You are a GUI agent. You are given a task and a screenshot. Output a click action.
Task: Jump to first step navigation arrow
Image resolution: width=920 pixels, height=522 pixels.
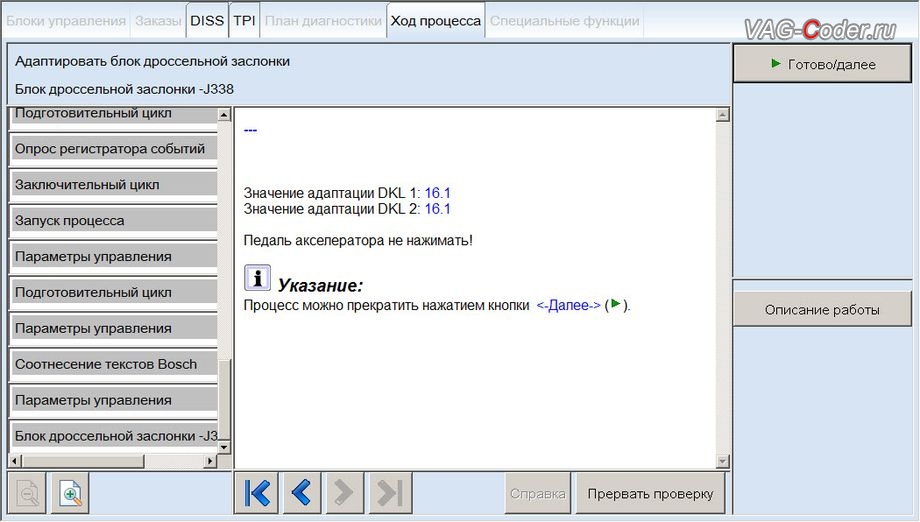click(257, 493)
